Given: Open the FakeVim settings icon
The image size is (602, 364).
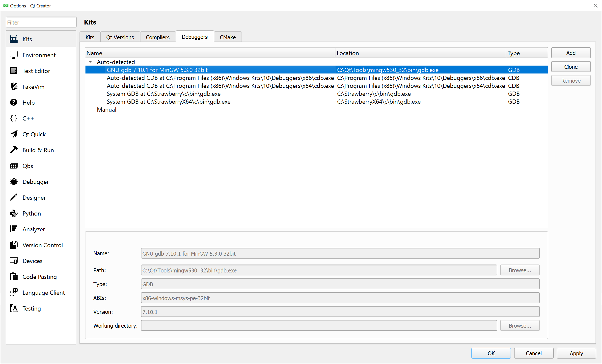Looking at the screenshot, I should (14, 87).
